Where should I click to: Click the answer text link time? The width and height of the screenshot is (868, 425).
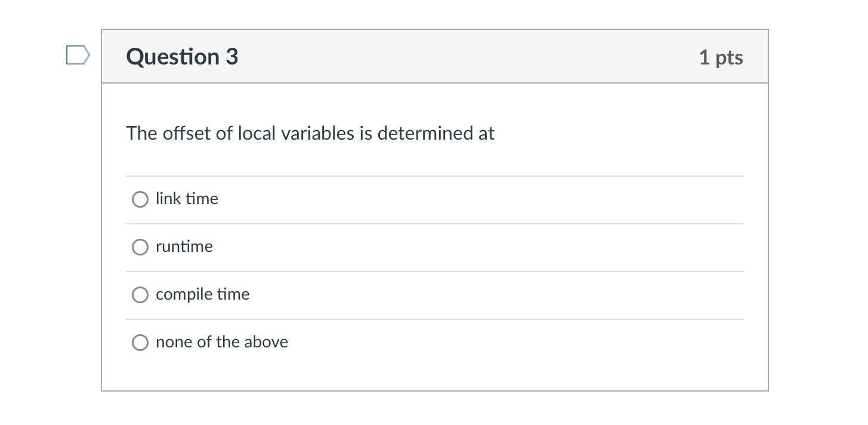tap(187, 199)
